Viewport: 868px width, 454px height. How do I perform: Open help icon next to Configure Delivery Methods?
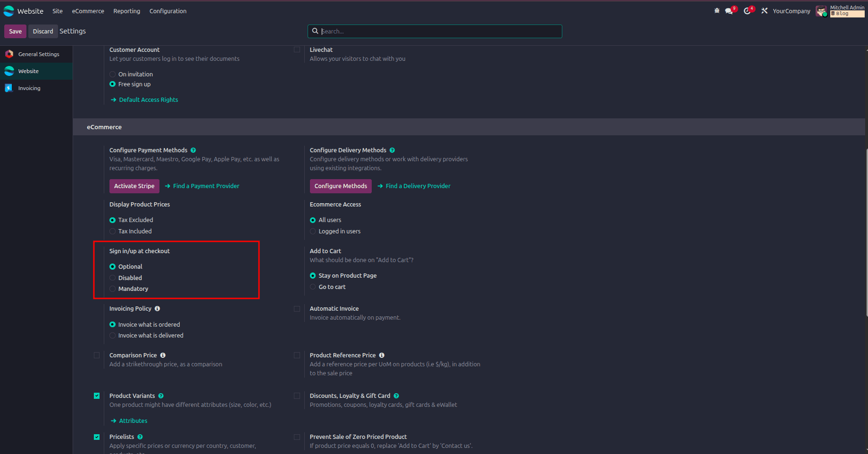[x=392, y=150]
